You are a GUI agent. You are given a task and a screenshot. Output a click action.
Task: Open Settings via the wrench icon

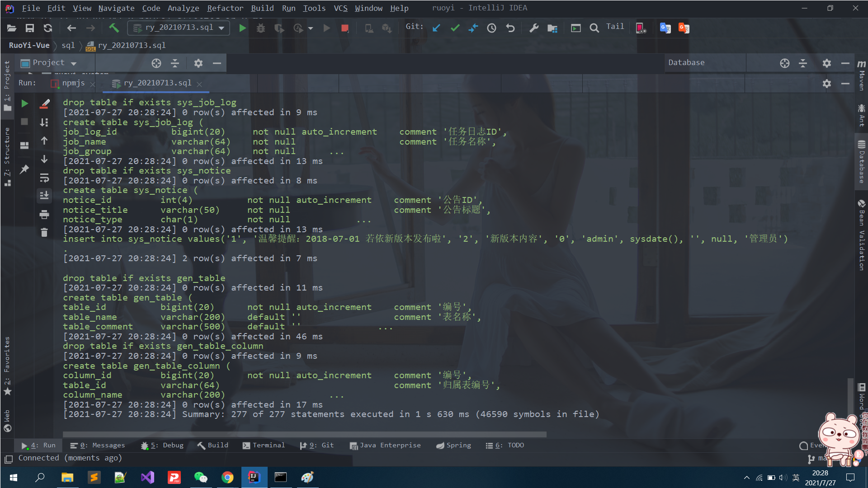click(x=534, y=28)
